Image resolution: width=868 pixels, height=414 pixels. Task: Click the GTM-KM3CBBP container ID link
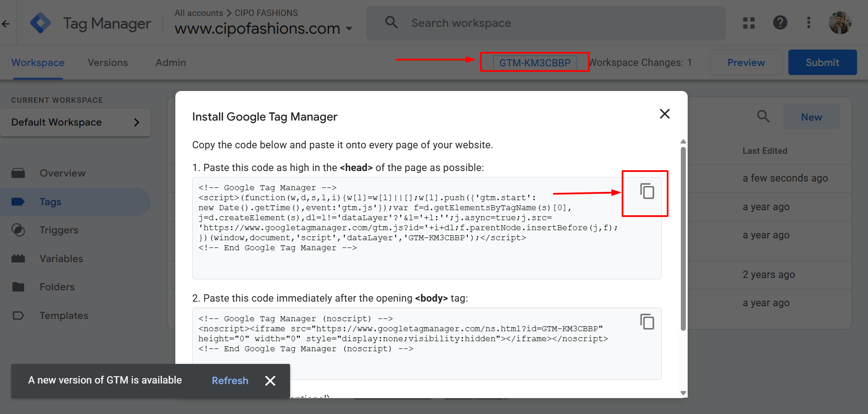(535, 63)
